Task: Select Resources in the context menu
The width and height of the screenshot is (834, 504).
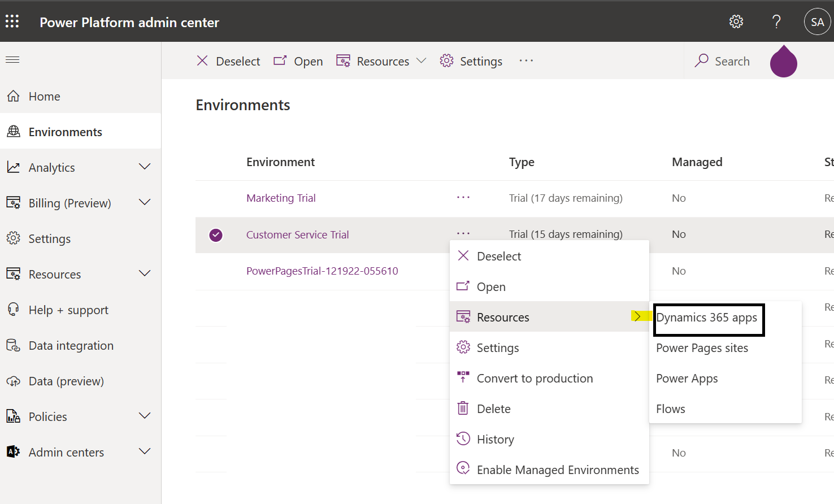Action: coord(549,316)
